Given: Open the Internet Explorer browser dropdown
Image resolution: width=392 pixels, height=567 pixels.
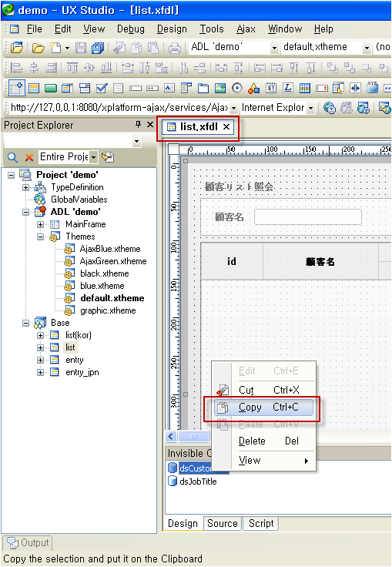Looking at the screenshot, I should (310, 108).
